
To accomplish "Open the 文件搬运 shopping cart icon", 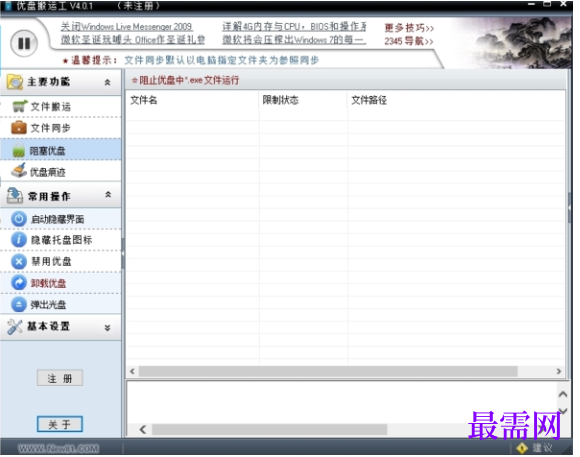I will (19, 106).
